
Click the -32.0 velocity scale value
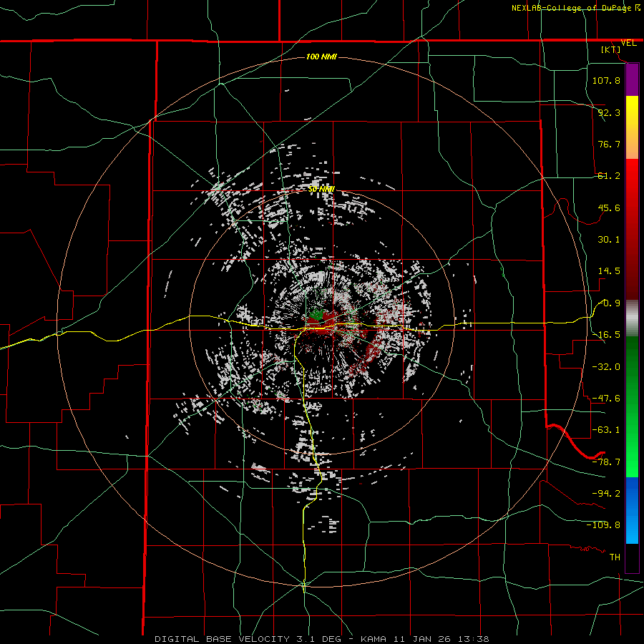click(x=606, y=367)
